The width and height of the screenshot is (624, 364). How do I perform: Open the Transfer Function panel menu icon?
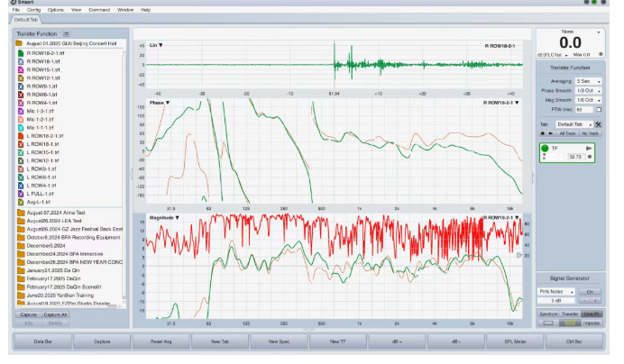coord(66,33)
